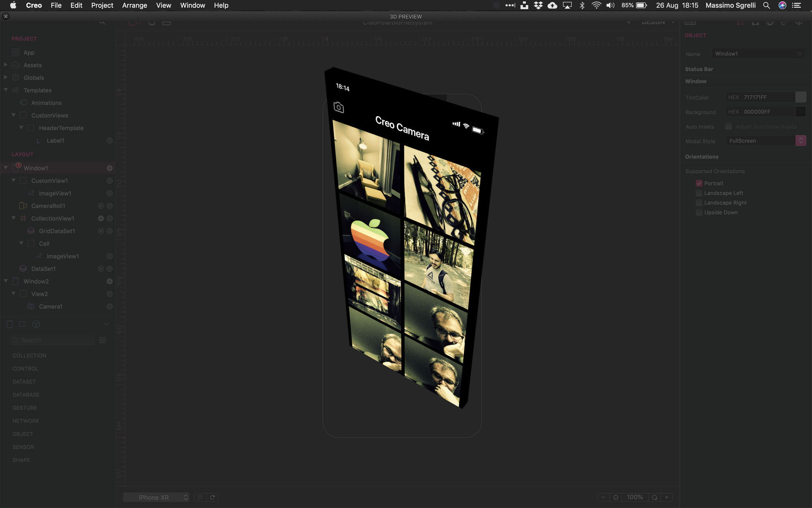
Task: Select the 3D object library cube icon
Action: pos(36,324)
